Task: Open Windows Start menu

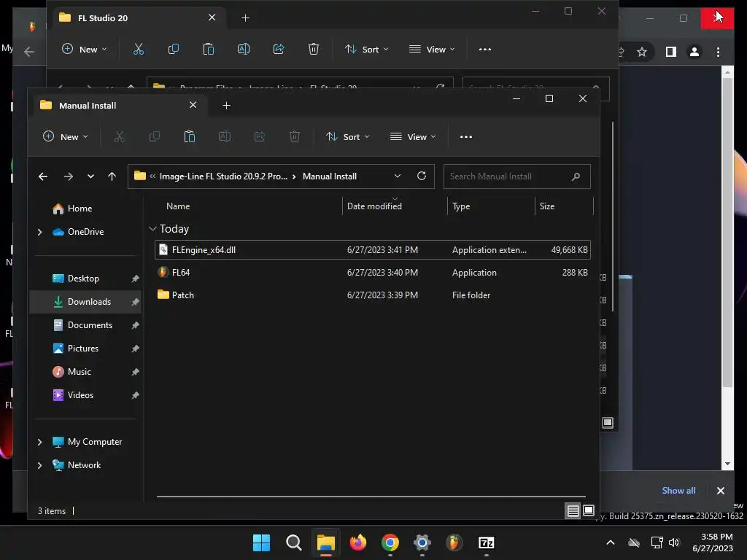Action: (x=261, y=542)
